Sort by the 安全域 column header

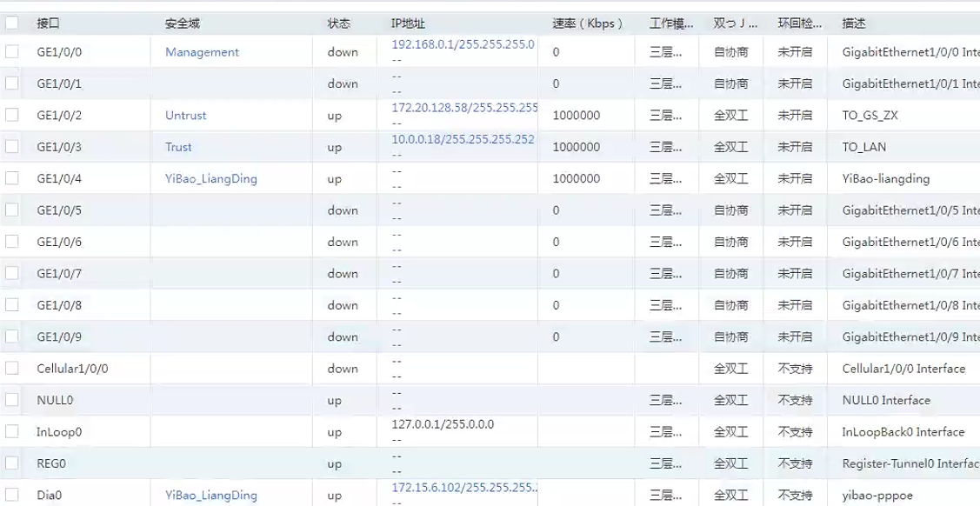[183, 23]
